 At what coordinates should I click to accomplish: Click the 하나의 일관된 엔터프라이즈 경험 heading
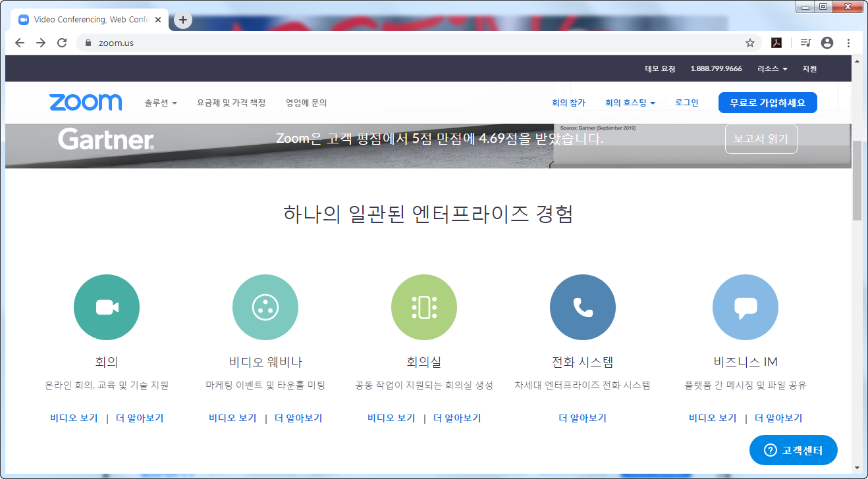(428, 214)
